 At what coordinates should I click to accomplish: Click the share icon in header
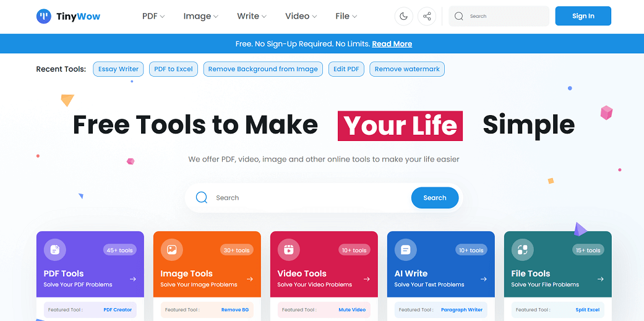[x=427, y=16]
